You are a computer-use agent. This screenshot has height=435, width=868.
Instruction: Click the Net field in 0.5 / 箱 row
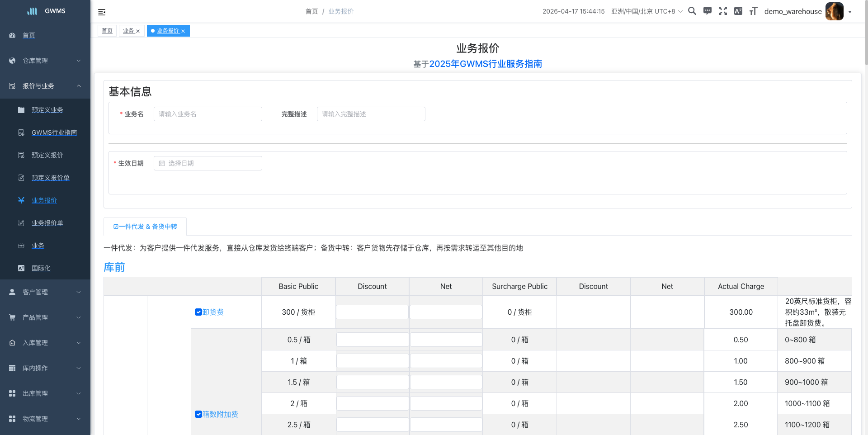click(x=446, y=340)
